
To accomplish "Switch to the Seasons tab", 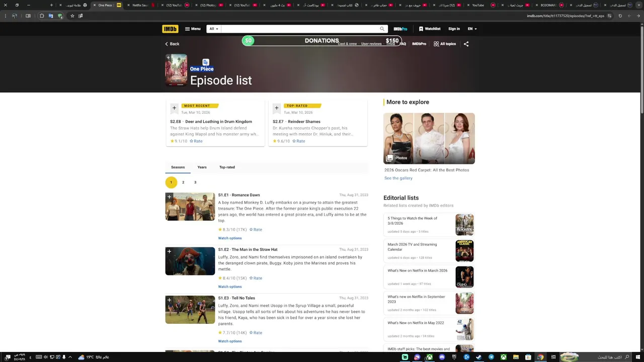I will (178, 167).
